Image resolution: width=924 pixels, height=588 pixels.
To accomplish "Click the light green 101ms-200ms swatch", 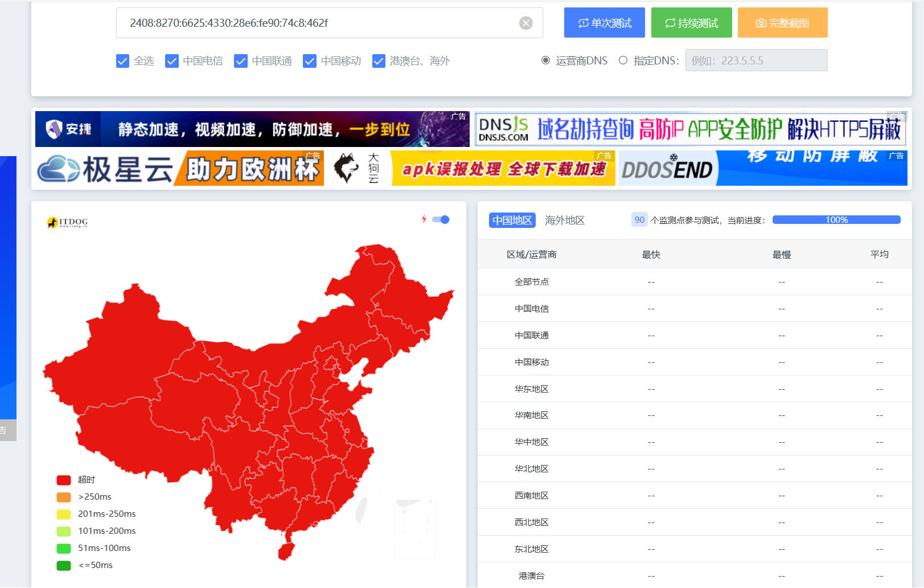I will coord(64,531).
